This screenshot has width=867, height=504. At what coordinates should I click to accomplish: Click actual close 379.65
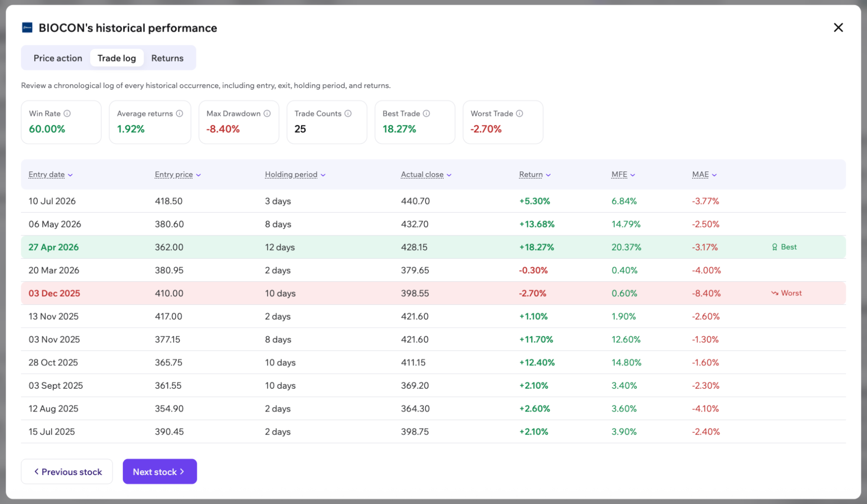(415, 270)
